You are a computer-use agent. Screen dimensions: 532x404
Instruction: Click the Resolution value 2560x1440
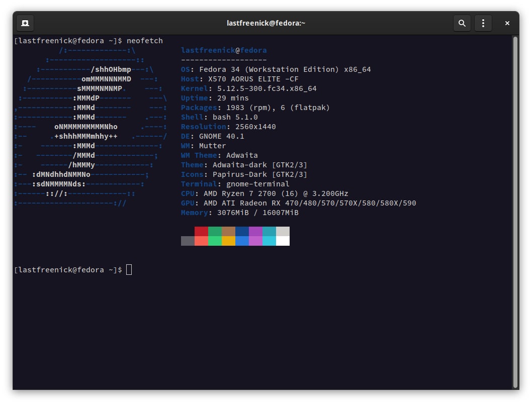click(x=255, y=127)
